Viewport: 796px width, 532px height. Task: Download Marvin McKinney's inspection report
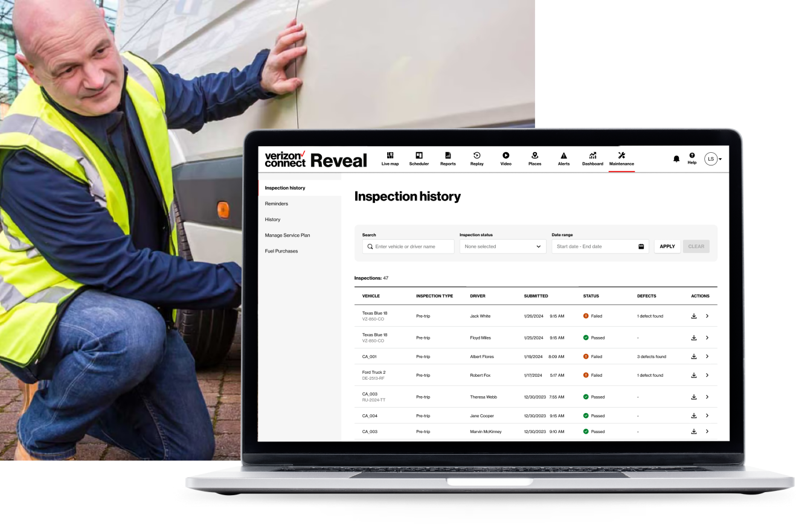(694, 431)
